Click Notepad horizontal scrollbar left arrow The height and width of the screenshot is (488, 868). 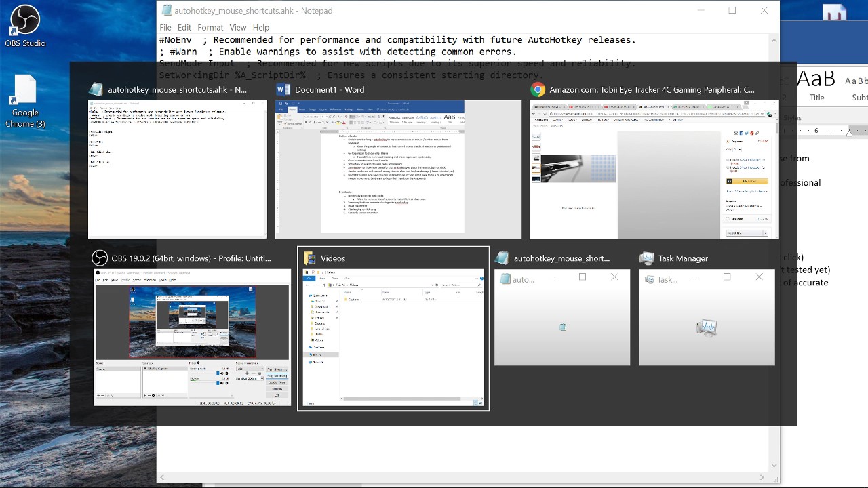coord(162,477)
